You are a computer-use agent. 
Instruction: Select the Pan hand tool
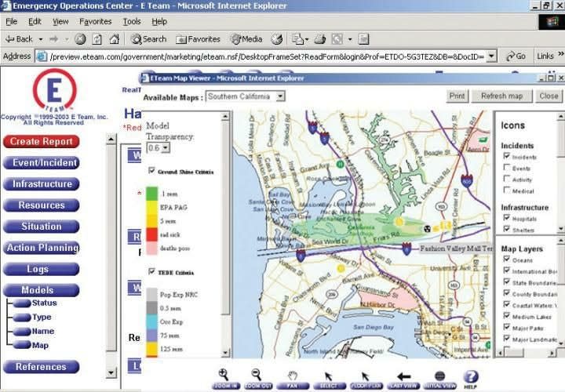293,378
